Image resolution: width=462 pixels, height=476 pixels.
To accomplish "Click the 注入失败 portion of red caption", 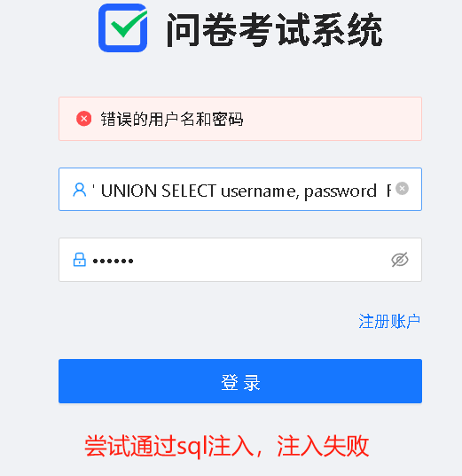I will 323,446.
